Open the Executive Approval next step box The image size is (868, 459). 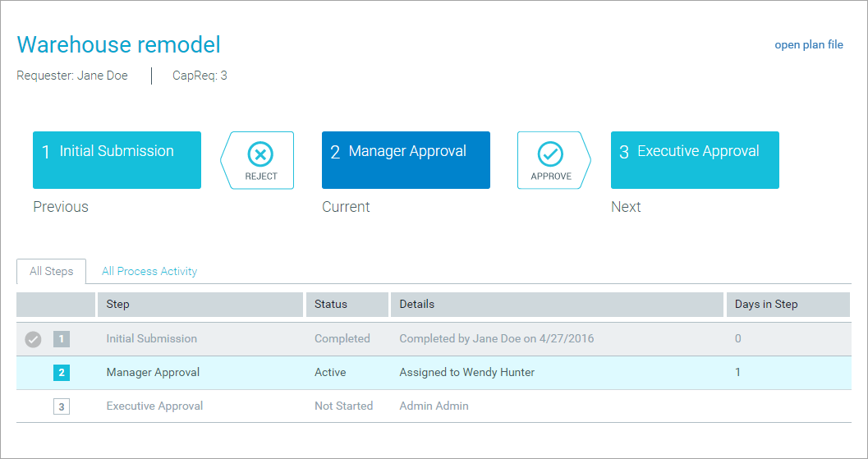pos(695,160)
